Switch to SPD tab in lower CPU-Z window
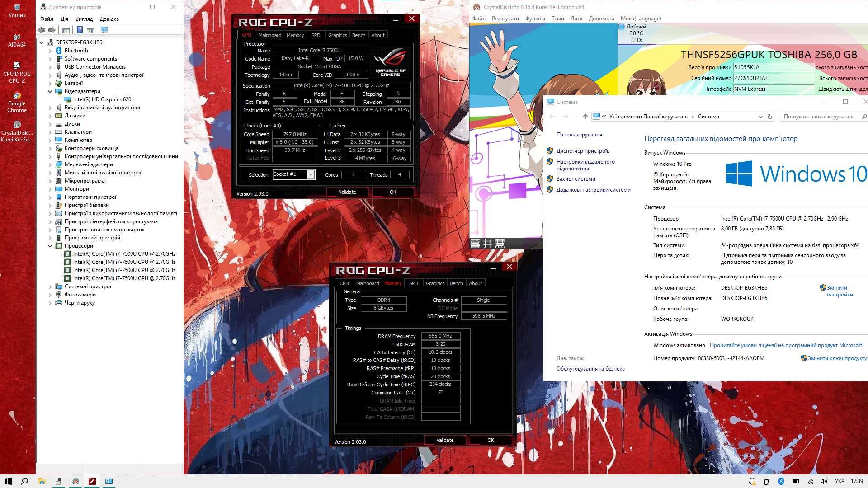Screen dimensions: 868x488 (x=413, y=283)
